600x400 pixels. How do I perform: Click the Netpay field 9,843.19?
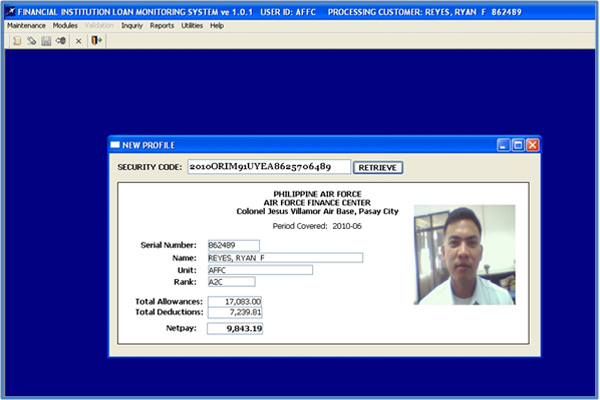[x=235, y=328]
